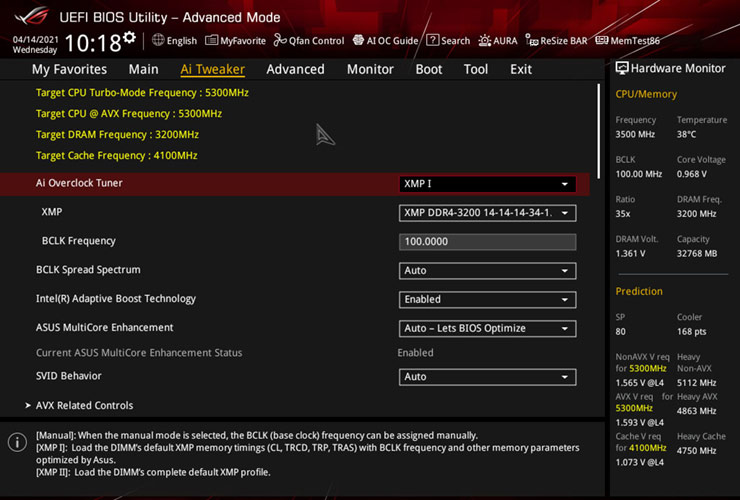Screen dimensions: 740x500
Task: Click the 4750 MHz Heavy Cache value
Action: (696, 450)
